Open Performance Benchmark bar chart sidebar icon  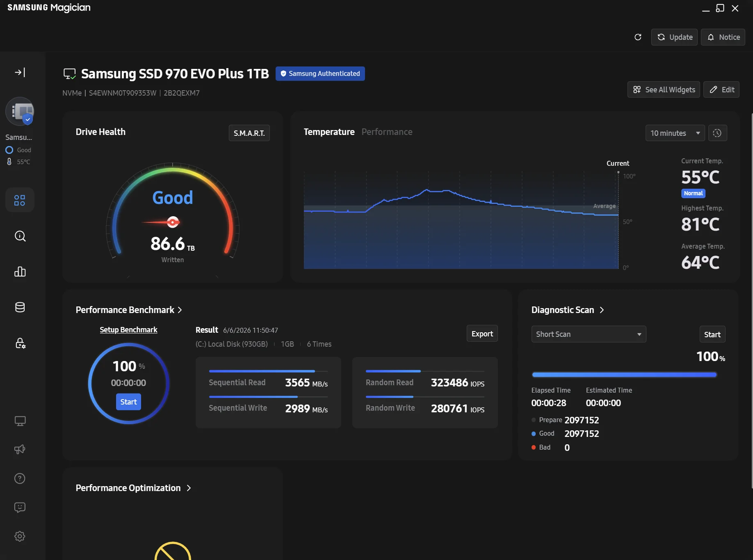coord(20,272)
